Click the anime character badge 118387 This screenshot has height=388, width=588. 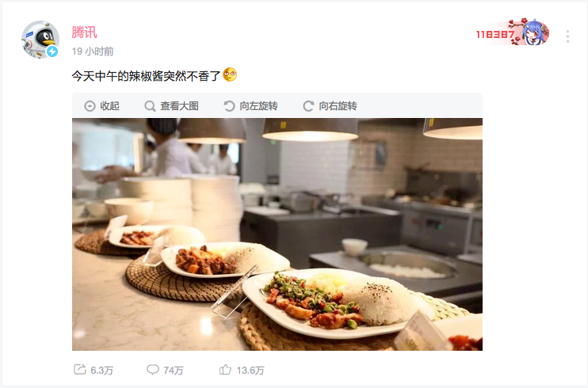(513, 32)
